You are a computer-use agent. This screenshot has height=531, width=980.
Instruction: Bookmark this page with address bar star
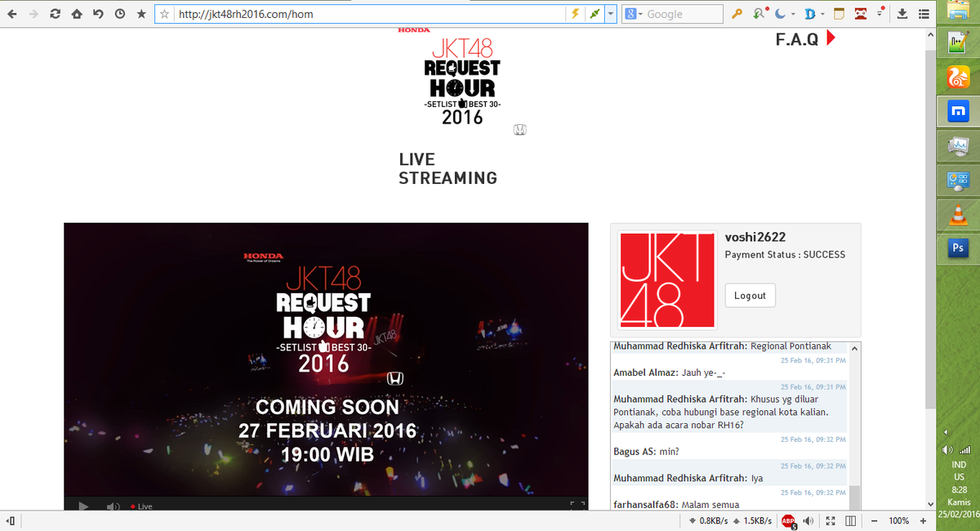pos(165,14)
